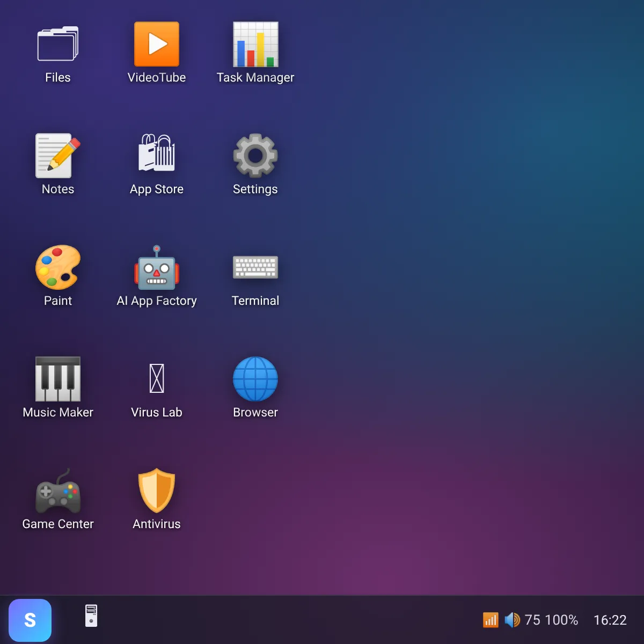The height and width of the screenshot is (644, 644).
Task: Launch the Paint palette app
Action: [x=58, y=267]
